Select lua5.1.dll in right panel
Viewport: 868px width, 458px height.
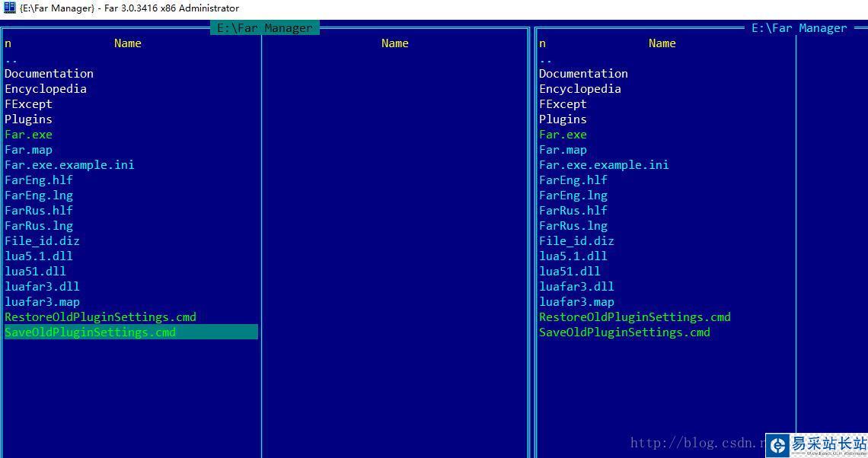[573, 256]
